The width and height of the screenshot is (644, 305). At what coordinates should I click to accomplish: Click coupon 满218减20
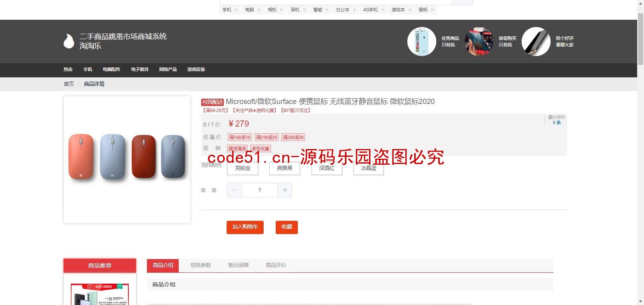pyautogui.click(x=266, y=137)
